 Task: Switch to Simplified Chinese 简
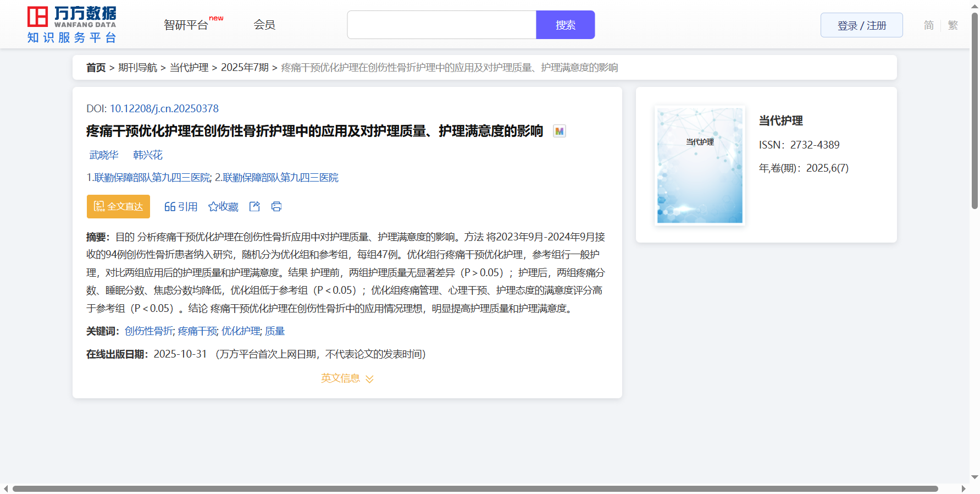928,25
